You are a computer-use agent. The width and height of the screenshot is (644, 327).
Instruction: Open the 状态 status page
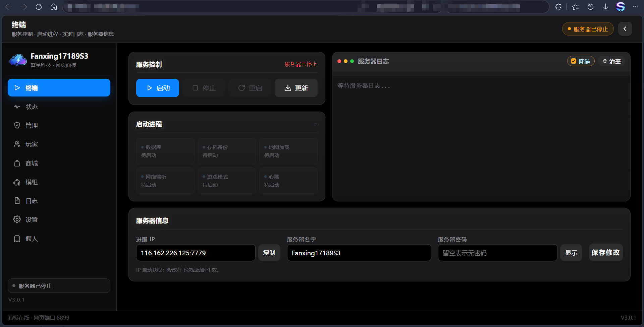click(59, 107)
